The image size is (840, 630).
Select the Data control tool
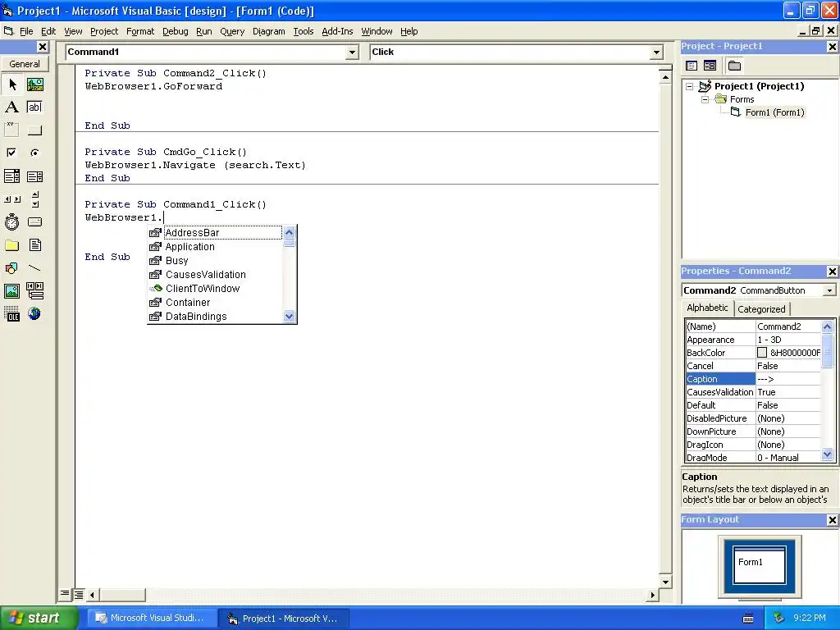34,291
